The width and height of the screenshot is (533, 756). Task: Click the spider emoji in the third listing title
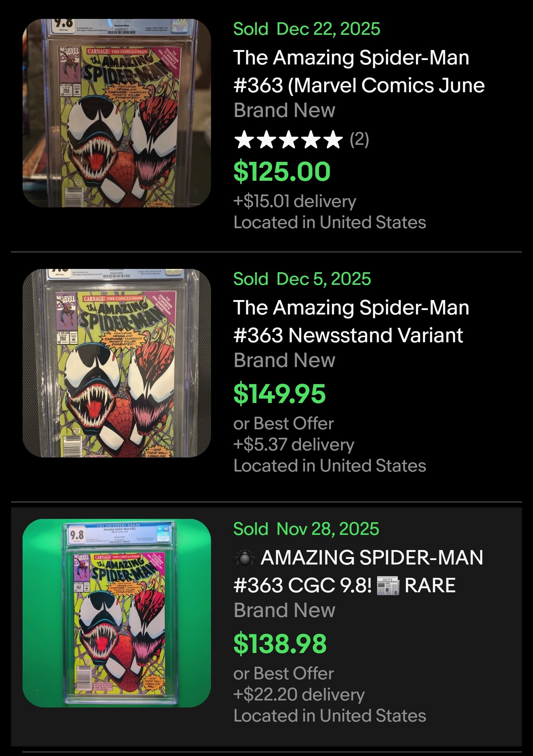click(x=245, y=557)
